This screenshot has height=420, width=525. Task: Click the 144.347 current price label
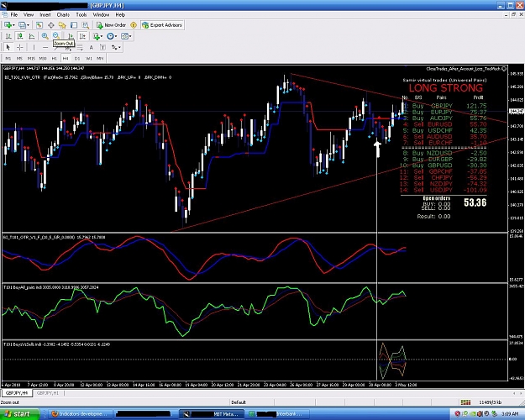pos(517,111)
